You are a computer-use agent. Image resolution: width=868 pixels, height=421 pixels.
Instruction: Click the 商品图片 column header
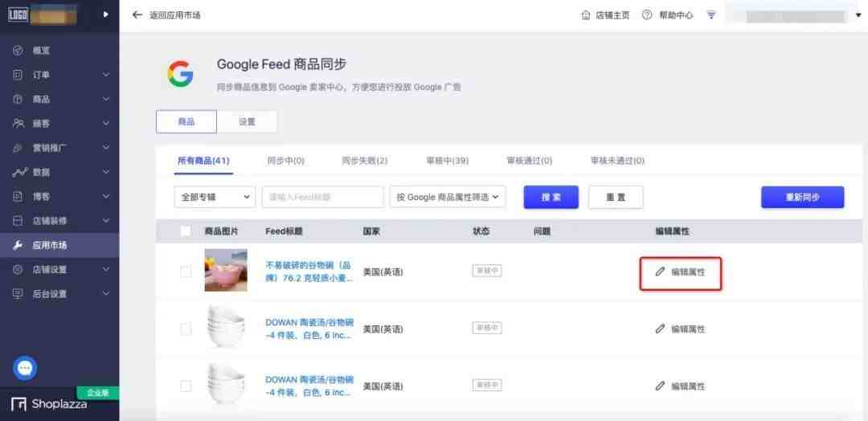222,231
